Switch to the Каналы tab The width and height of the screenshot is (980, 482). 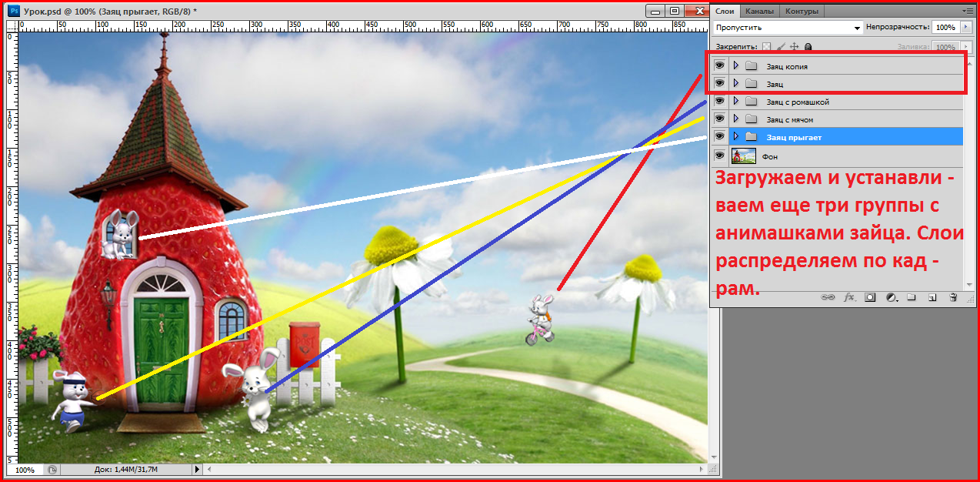(759, 11)
